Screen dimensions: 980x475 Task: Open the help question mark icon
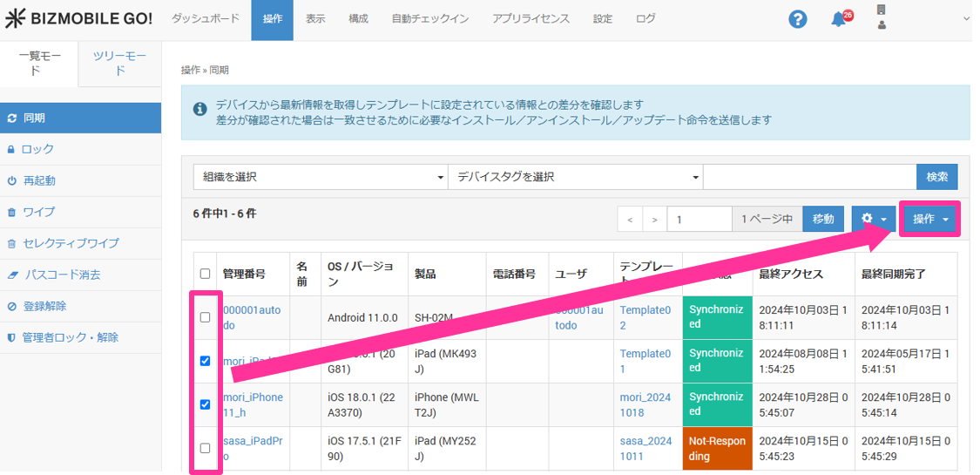[797, 19]
